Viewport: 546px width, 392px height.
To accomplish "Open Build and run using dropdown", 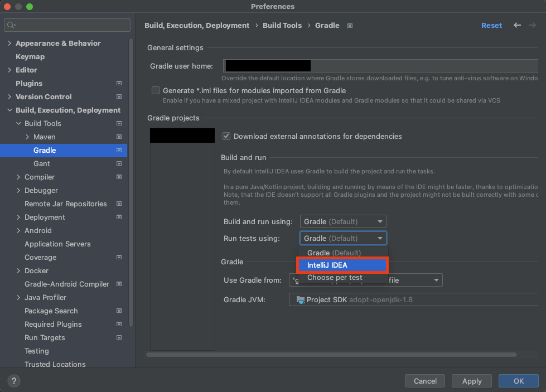I will (x=343, y=221).
